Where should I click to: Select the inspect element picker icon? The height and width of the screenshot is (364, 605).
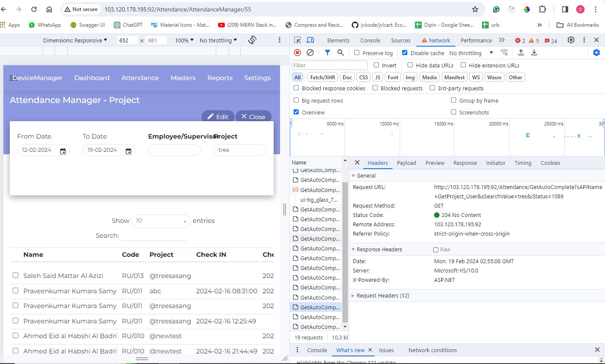pos(297,40)
